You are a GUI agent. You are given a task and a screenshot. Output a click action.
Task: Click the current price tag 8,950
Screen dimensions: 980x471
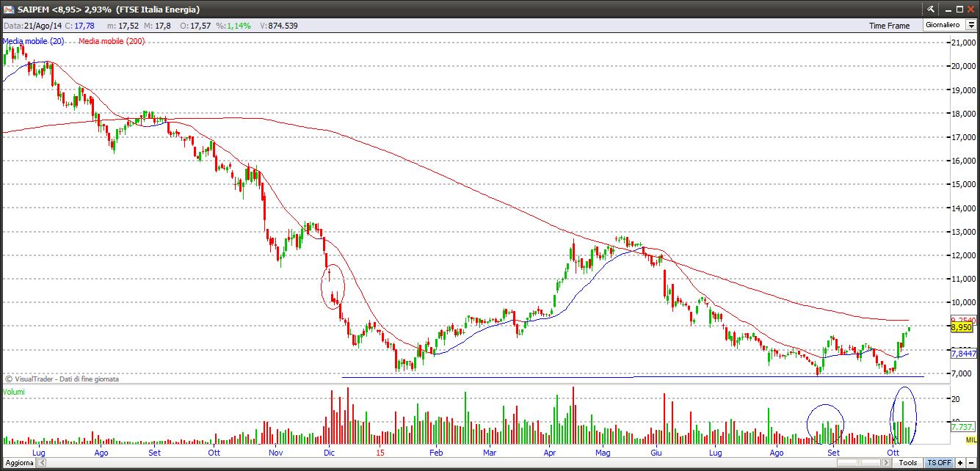962,327
